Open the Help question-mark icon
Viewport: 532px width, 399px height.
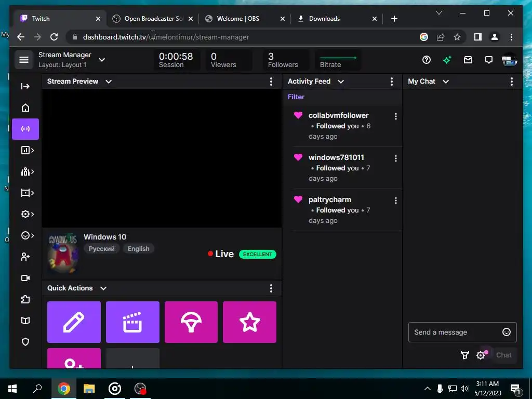click(x=427, y=60)
